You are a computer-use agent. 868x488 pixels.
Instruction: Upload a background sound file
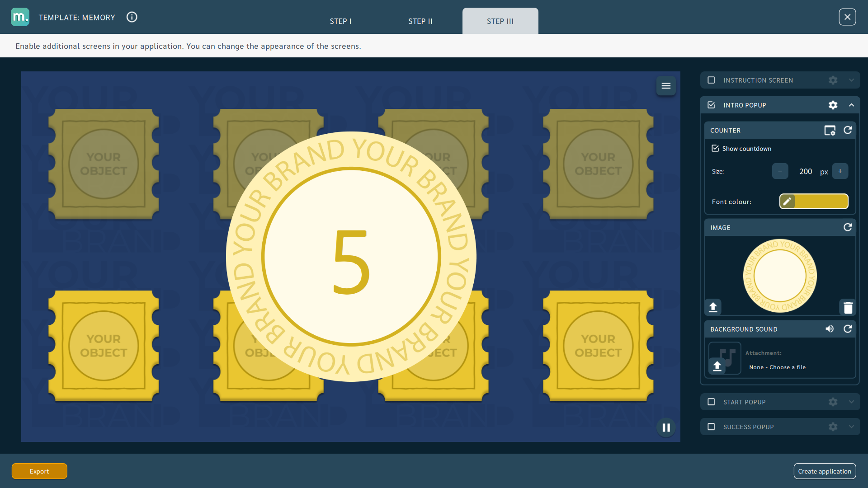pyautogui.click(x=717, y=366)
